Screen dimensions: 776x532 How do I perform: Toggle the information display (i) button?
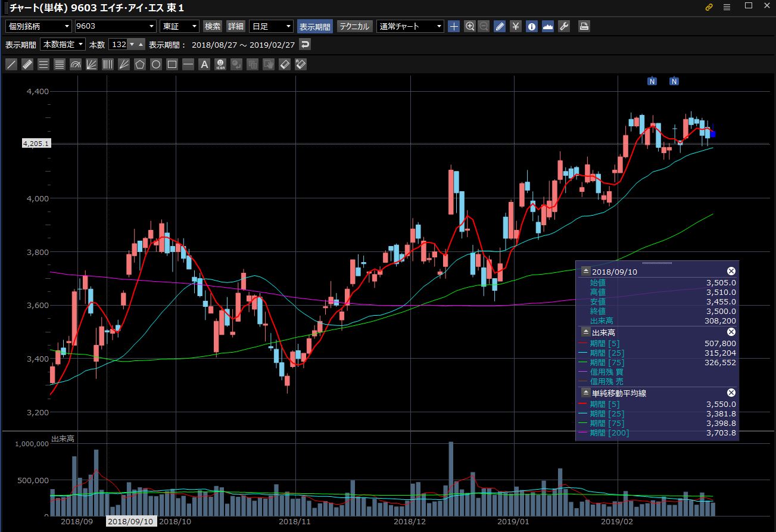[x=532, y=26]
